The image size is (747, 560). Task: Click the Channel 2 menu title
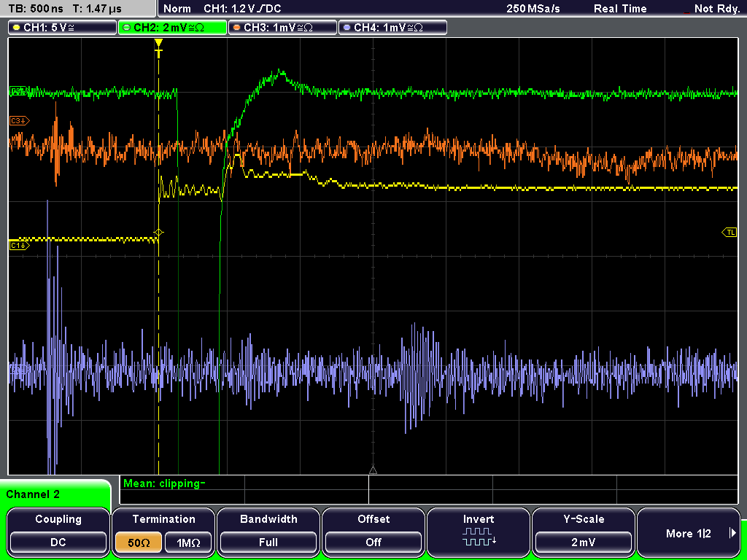33,494
